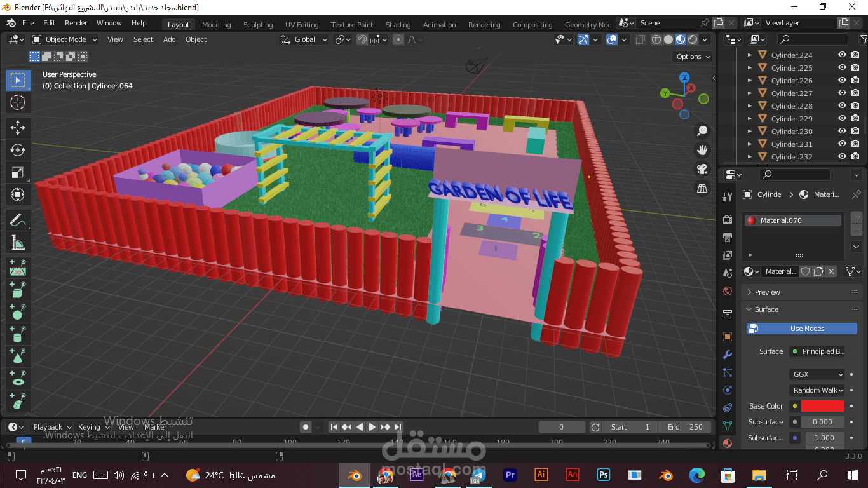868x488 pixels.
Task: Add a material slot with plus button
Action: click(857, 217)
